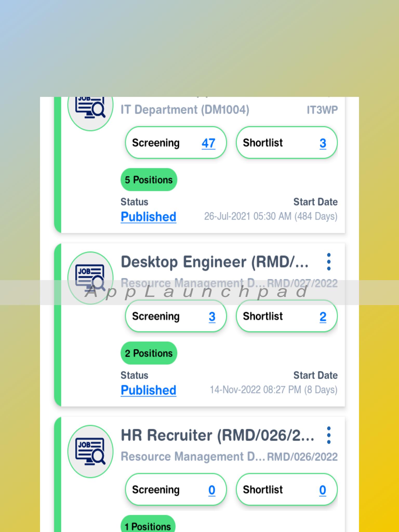Select the RMD/026/2022 job code

[302, 457]
